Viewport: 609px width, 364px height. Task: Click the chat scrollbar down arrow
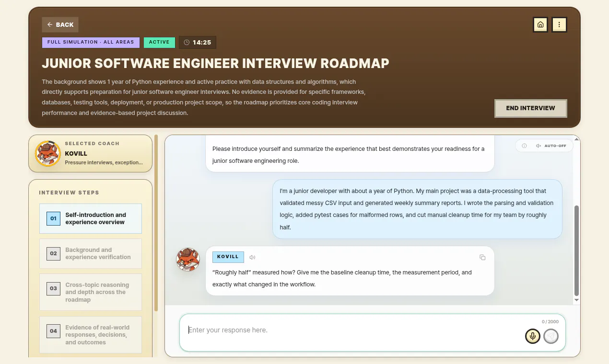point(576,300)
